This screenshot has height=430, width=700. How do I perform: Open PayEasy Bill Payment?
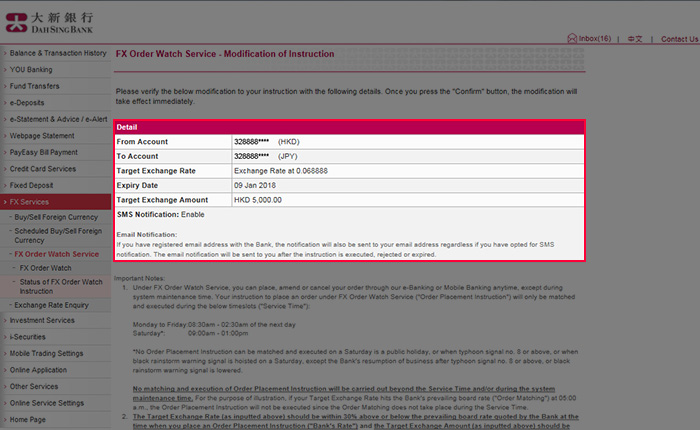[44, 152]
